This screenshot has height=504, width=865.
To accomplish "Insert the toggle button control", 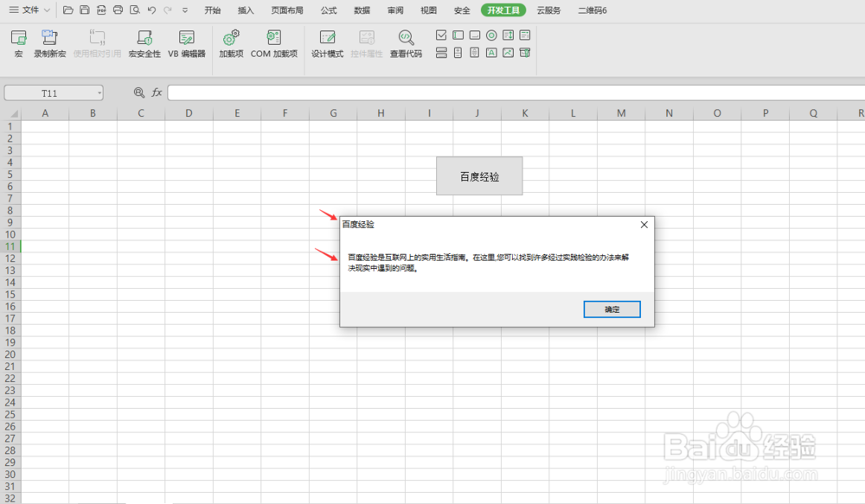I will (x=441, y=53).
